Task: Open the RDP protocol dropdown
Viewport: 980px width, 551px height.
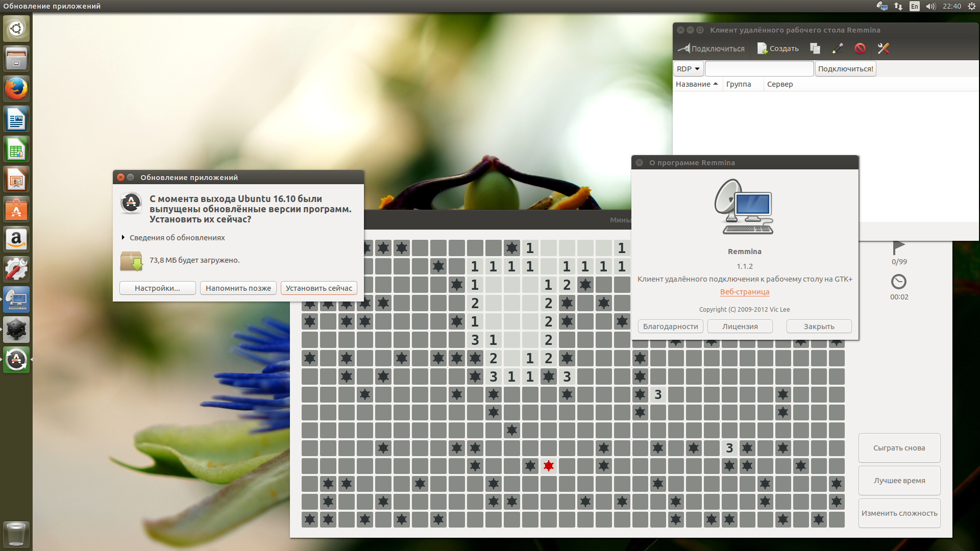Action: pos(688,69)
